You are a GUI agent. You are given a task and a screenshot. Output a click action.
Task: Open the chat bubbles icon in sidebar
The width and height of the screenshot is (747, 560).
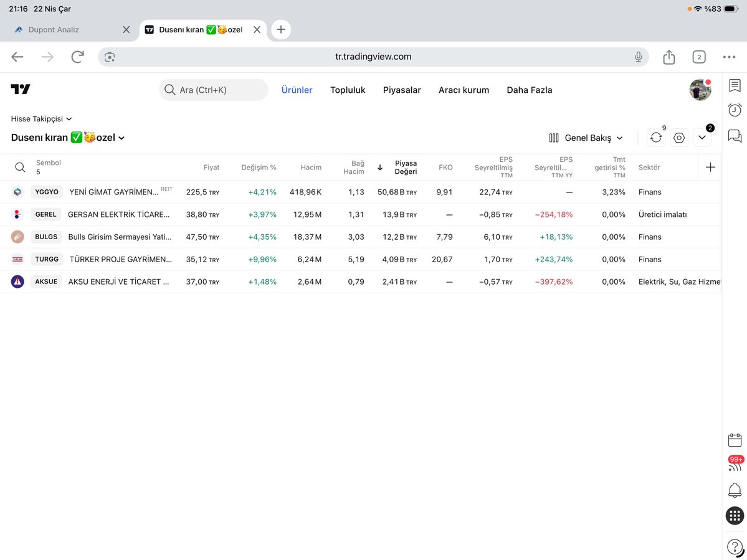click(x=735, y=136)
